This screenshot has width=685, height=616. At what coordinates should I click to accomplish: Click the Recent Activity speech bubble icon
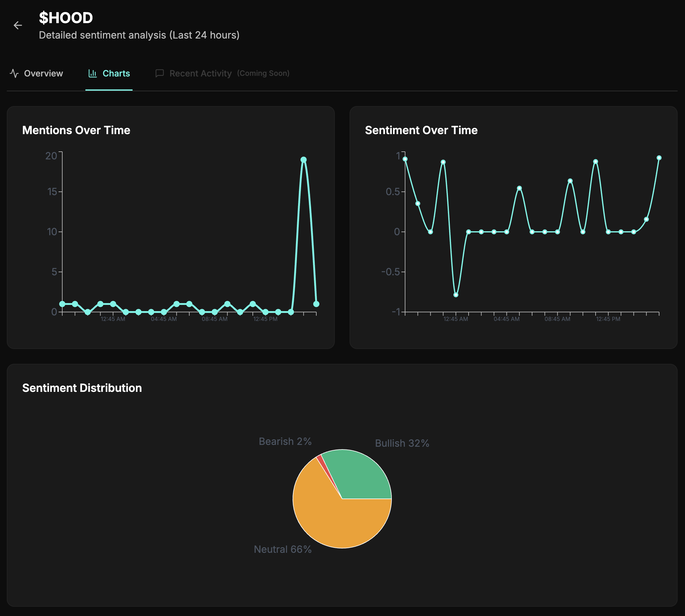click(x=159, y=73)
